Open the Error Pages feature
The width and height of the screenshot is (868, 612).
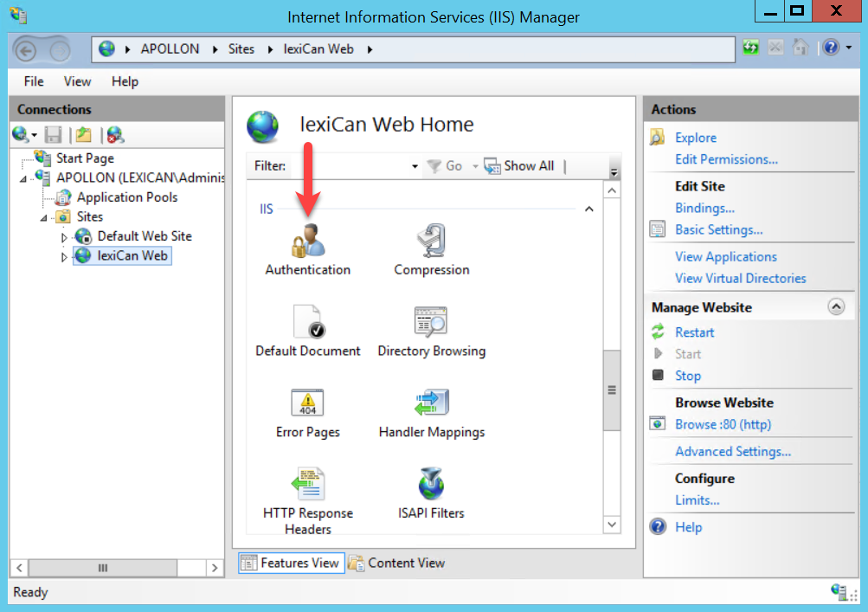[307, 404]
